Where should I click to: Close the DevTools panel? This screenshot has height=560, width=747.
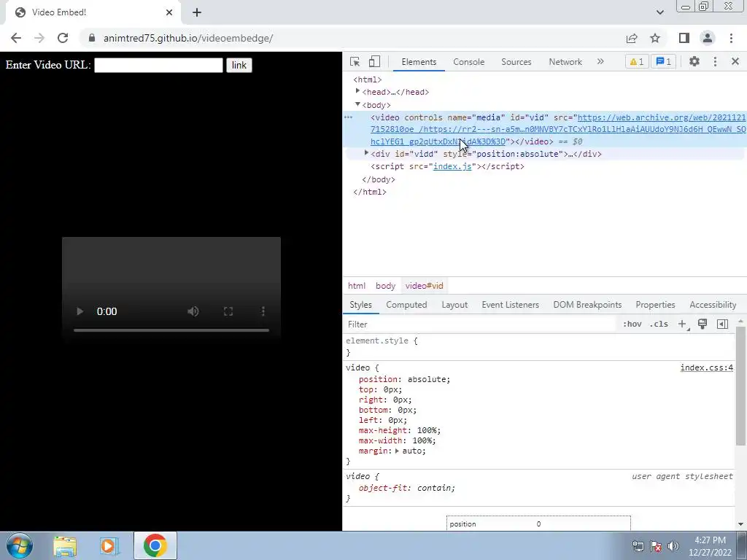735,61
